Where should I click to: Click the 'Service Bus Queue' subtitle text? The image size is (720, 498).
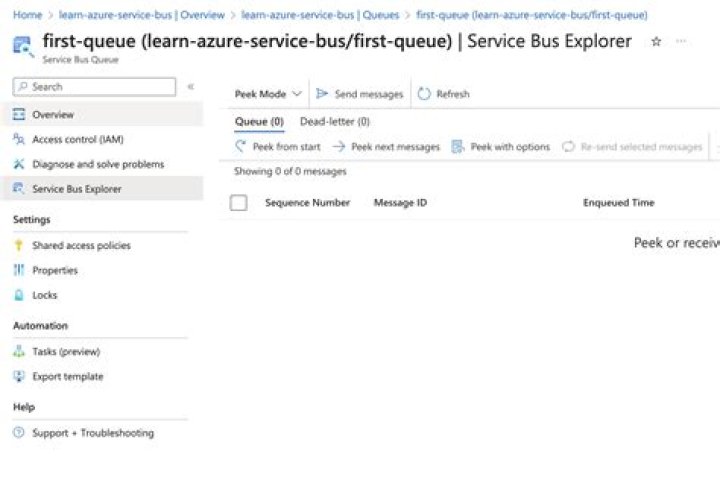coord(80,60)
